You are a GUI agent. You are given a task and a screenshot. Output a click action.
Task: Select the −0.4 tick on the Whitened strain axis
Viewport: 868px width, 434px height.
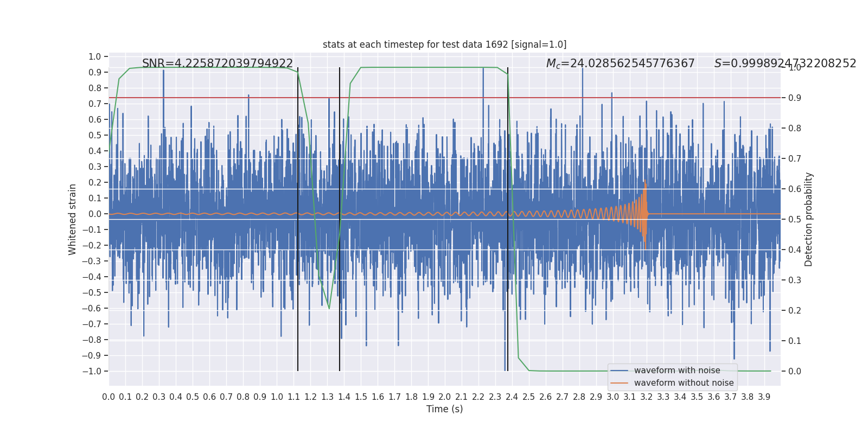[92, 277]
